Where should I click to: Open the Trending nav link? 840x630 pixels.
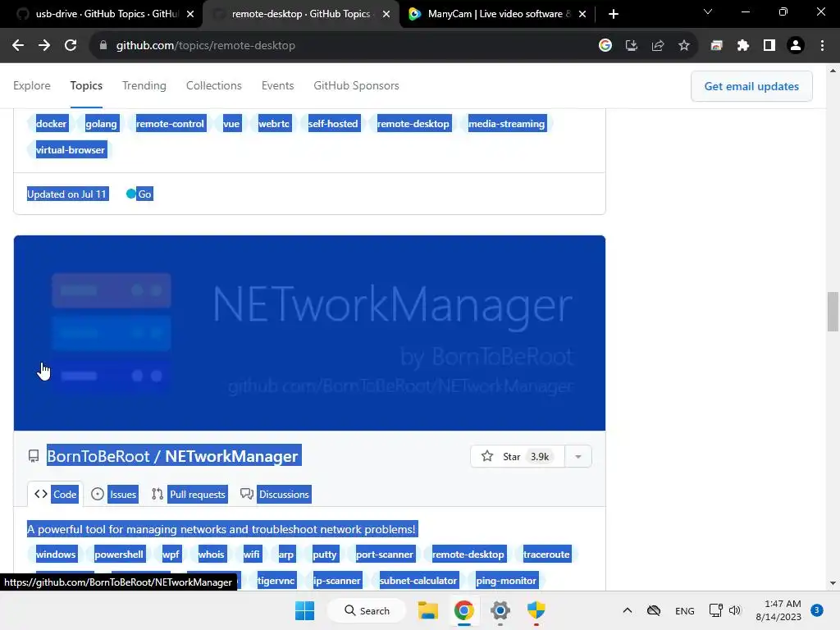pos(144,85)
